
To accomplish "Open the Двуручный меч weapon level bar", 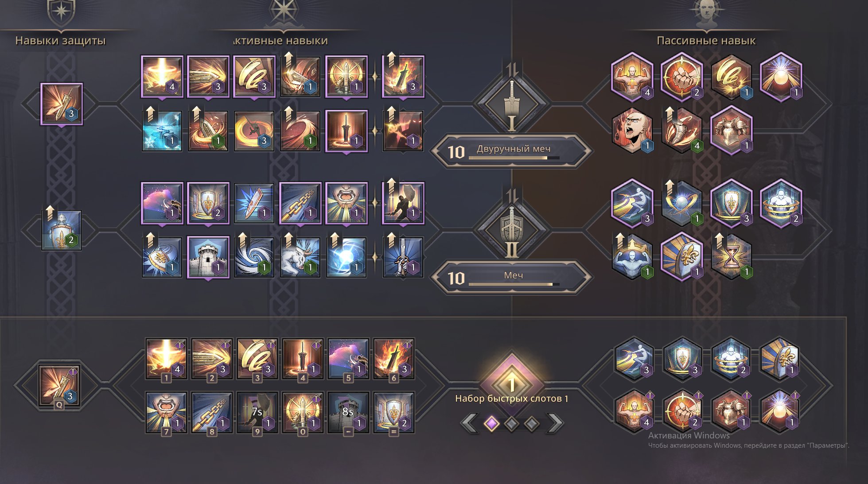I will 511,151.
